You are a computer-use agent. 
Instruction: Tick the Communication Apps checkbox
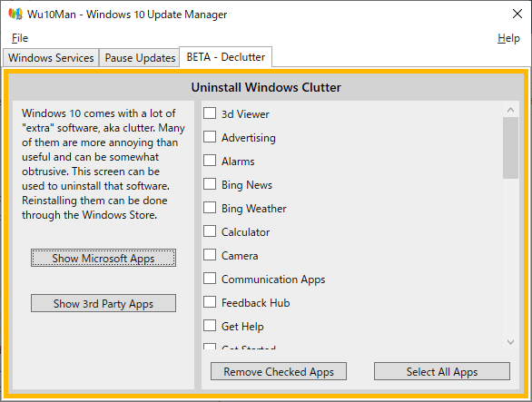click(210, 279)
